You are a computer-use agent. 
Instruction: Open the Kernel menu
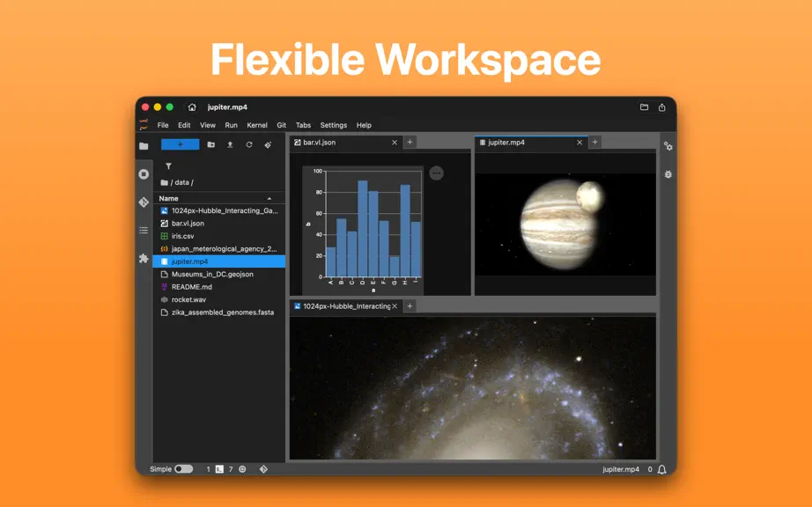tap(257, 125)
